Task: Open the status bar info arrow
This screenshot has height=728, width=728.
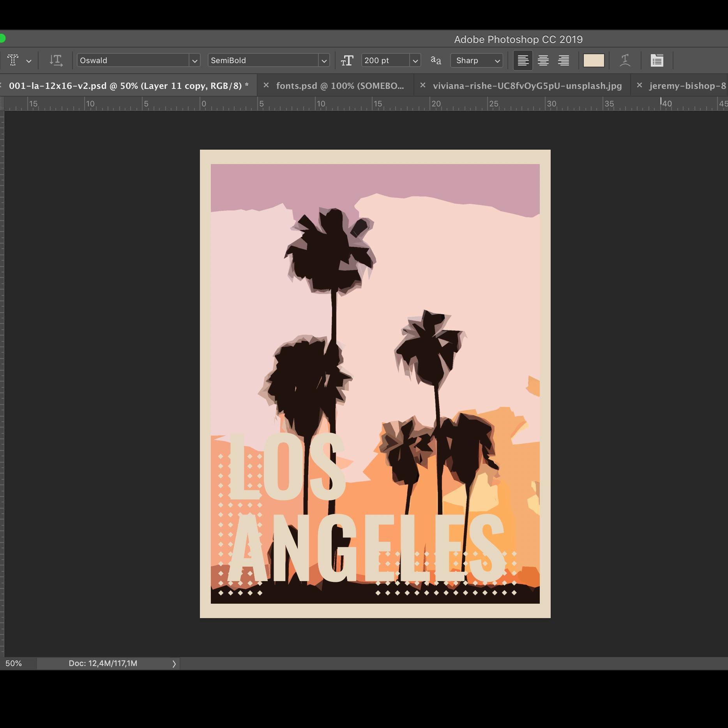Action: 174,664
